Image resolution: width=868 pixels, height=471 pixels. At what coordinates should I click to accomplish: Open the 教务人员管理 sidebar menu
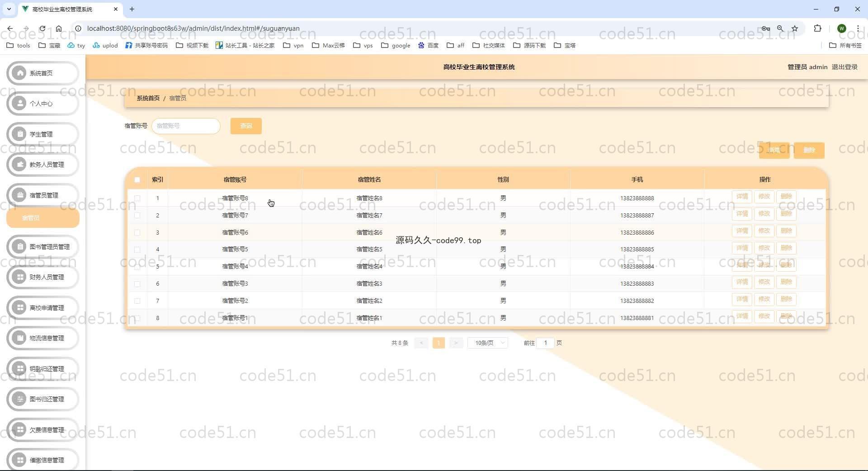click(x=43, y=165)
